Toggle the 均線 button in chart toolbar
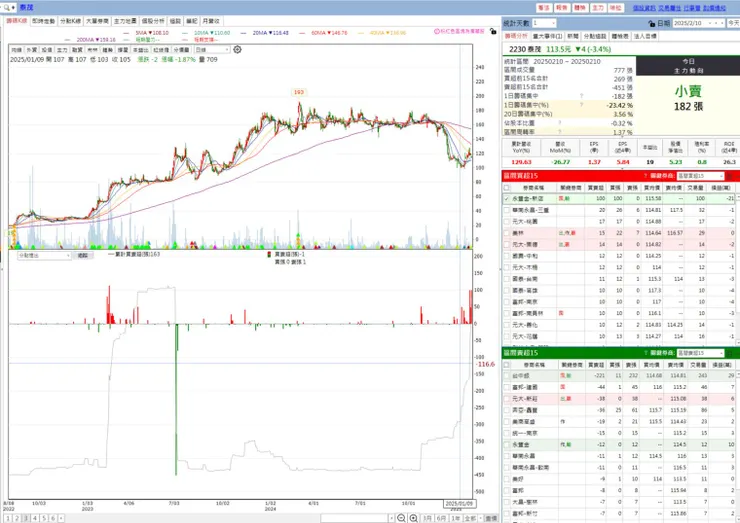The width and height of the screenshot is (740, 523). tap(17, 50)
